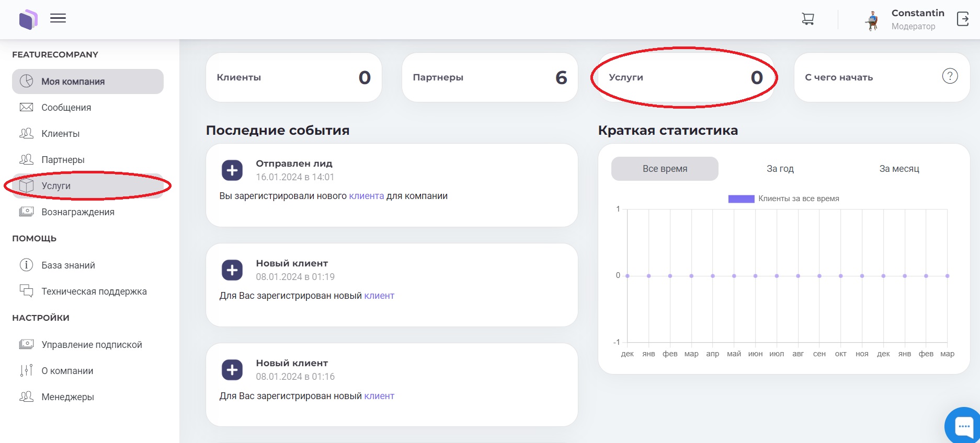The width and height of the screenshot is (980, 443).
Task: Open Сообщения in the sidebar
Action: [x=66, y=108]
